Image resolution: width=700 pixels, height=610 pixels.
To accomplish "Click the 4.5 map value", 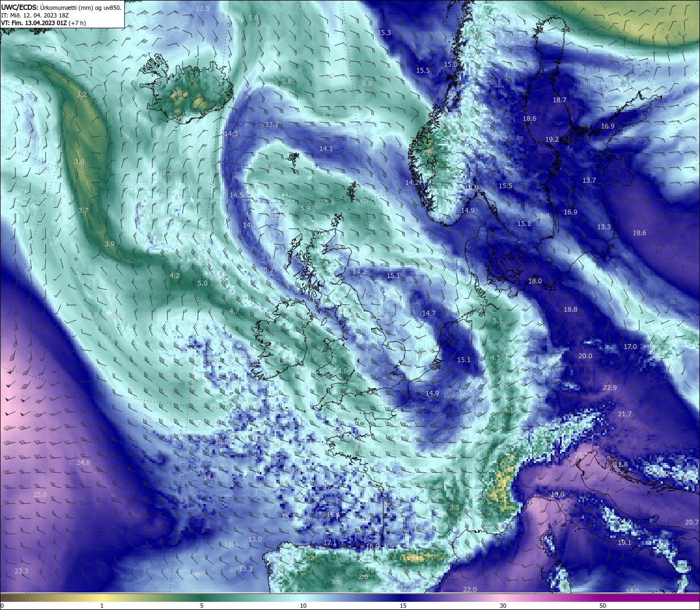I will pyautogui.click(x=495, y=358).
